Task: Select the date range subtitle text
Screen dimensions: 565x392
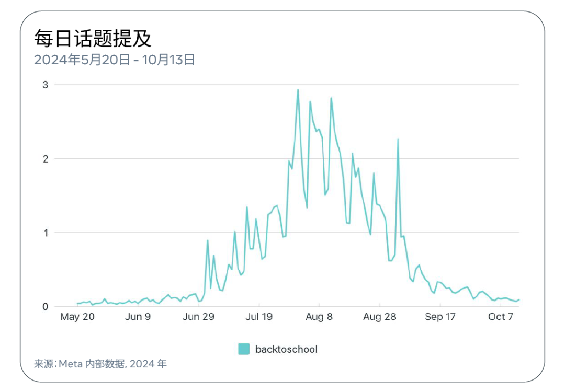Action: pos(115,60)
